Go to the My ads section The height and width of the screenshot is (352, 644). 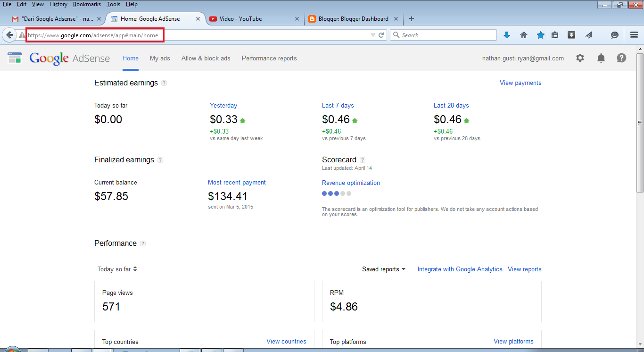coord(160,59)
